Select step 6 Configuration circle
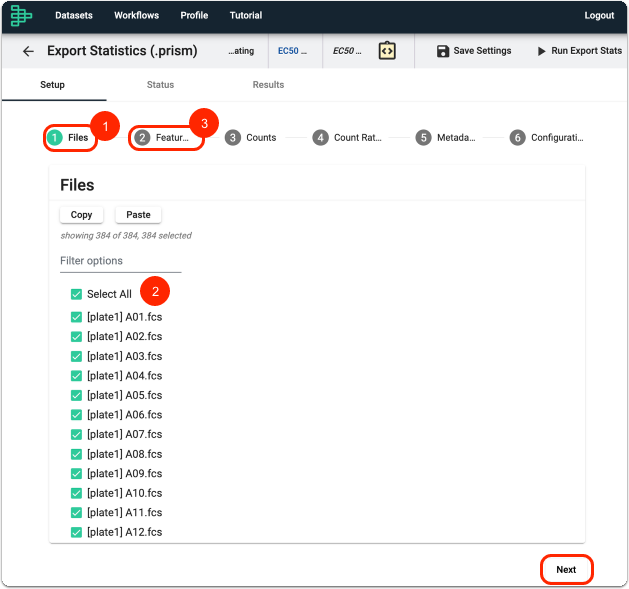This screenshot has width=629, height=589. pyautogui.click(x=517, y=138)
